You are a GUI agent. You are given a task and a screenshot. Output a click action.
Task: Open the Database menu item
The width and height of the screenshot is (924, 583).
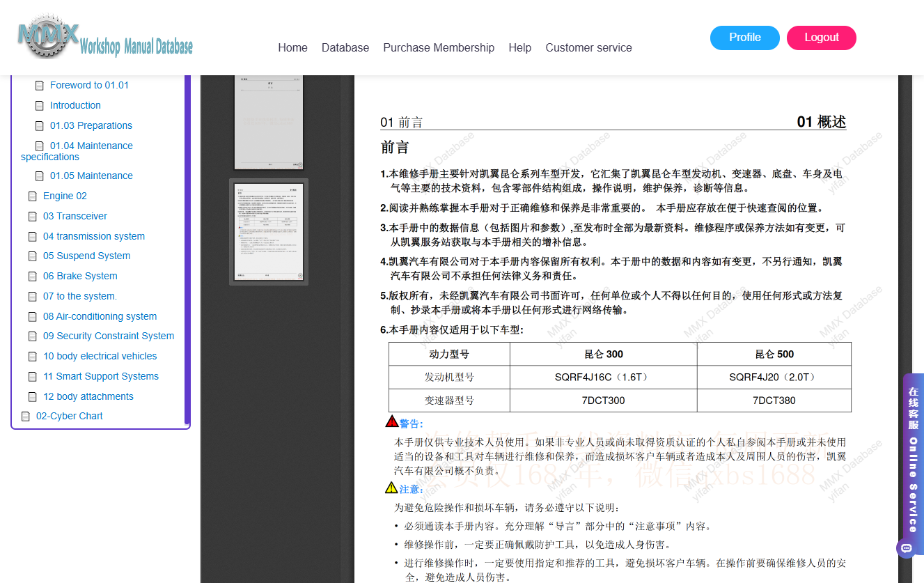click(345, 47)
